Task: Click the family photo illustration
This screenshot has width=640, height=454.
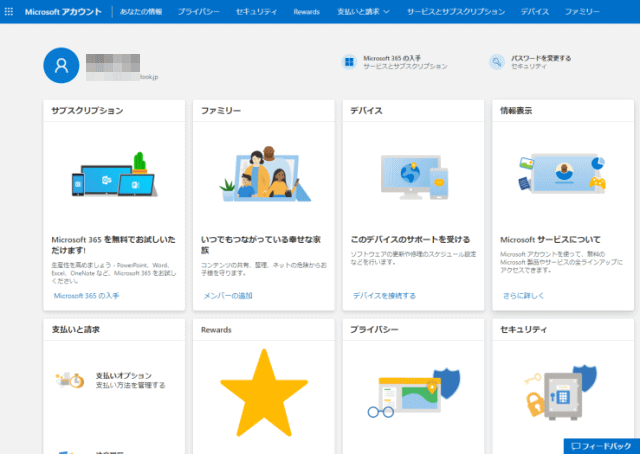Action: [264, 174]
